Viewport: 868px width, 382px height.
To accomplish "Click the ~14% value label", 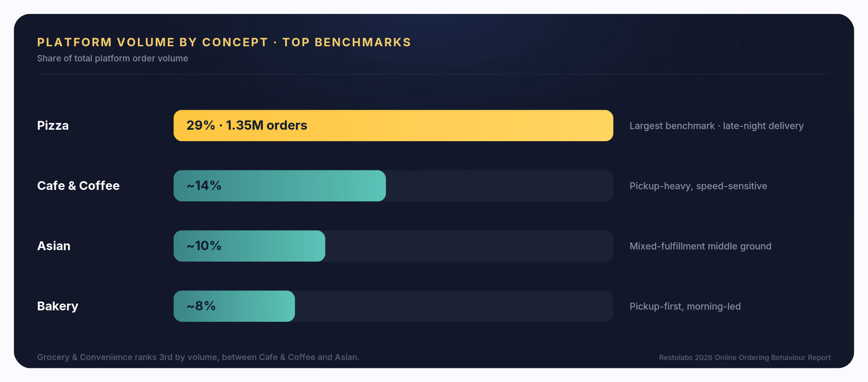I will [204, 186].
